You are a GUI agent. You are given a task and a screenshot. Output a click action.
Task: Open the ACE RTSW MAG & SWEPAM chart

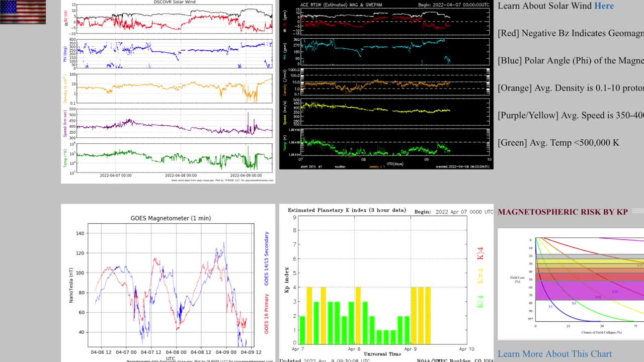386,84
